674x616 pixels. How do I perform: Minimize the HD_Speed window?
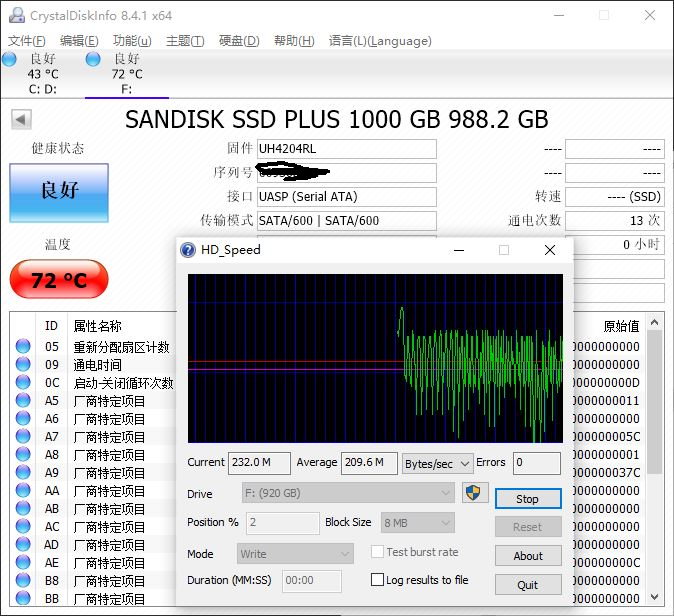pyautogui.click(x=459, y=250)
